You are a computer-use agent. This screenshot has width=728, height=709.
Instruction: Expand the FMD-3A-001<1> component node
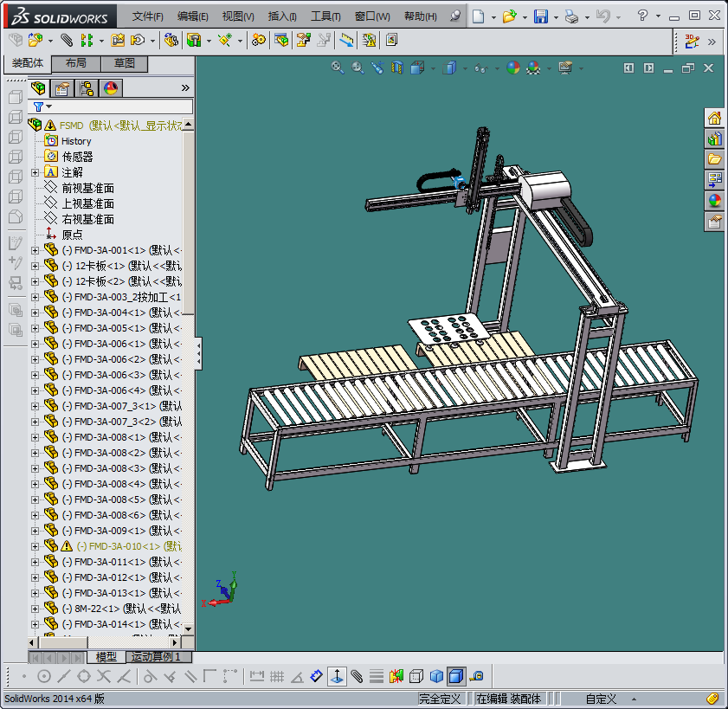[x=35, y=250]
